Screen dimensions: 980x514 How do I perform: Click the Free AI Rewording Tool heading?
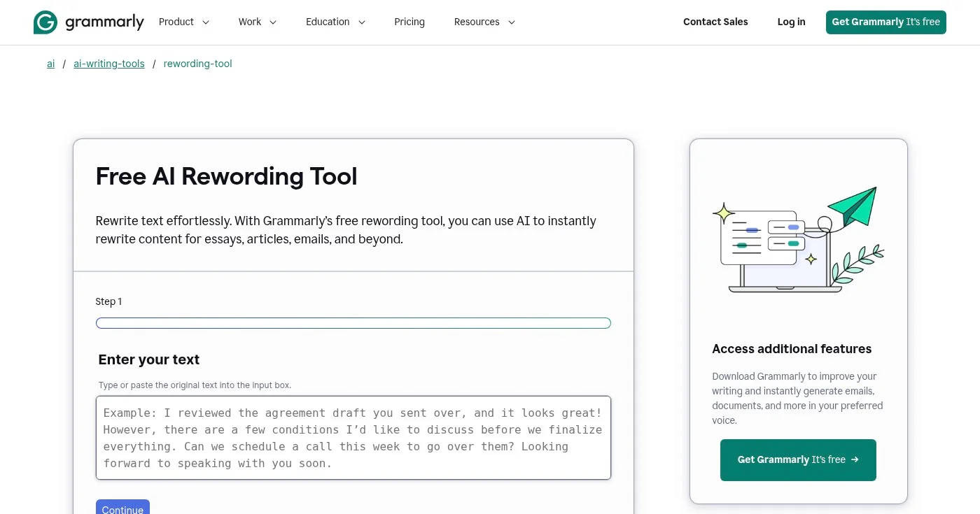click(x=226, y=176)
